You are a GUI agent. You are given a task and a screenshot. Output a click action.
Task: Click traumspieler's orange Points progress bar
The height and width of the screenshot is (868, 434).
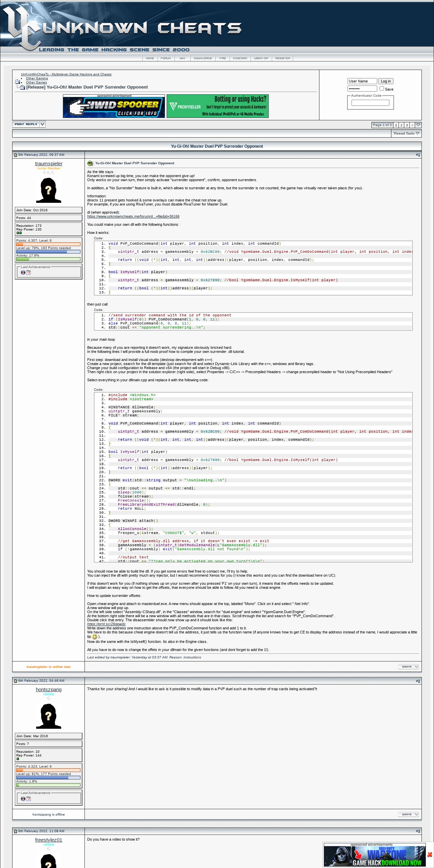tap(48, 244)
